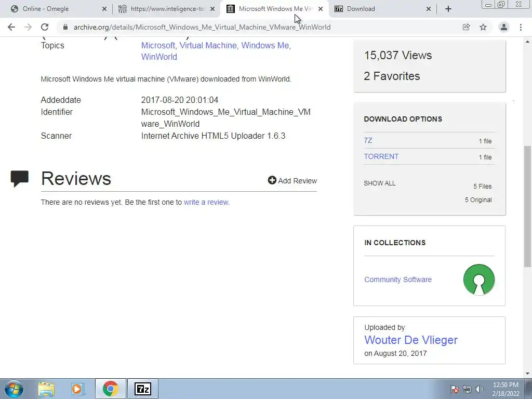Click the page scrollbar up arrow
Image resolution: width=532 pixels, height=399 pixels.
(528, 42)
